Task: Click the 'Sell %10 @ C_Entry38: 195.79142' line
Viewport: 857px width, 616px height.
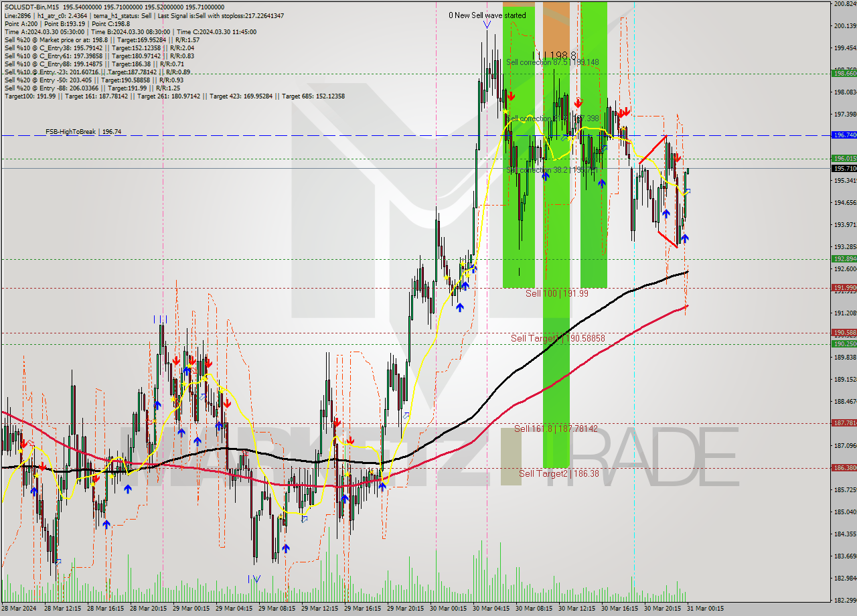Action: (x=99, y=48)
